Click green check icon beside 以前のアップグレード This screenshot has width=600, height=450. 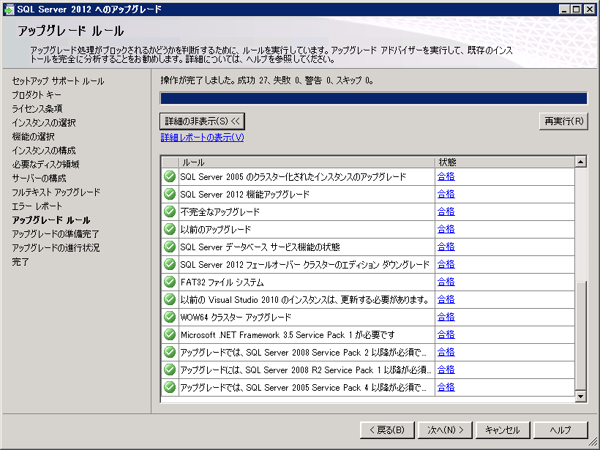pos(170,229)
